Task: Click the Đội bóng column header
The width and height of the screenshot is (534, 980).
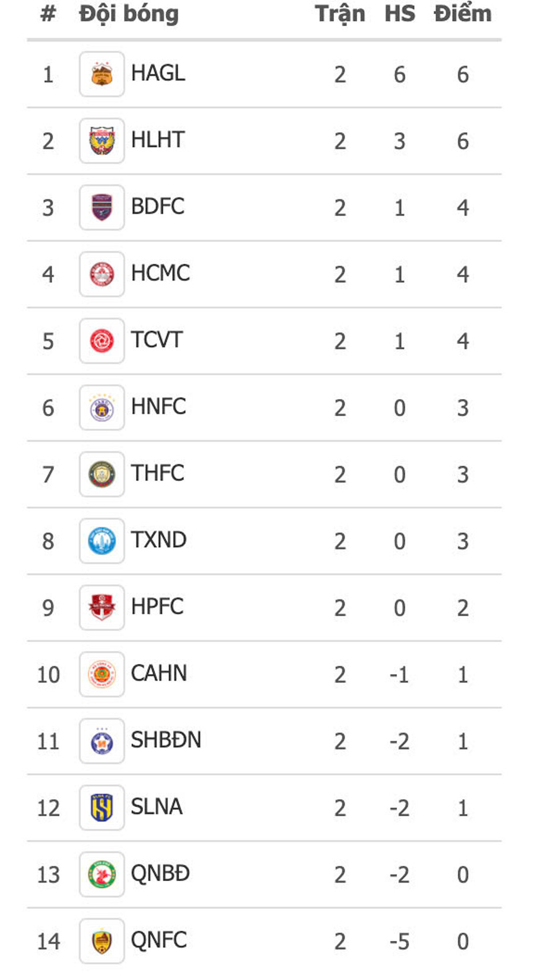Action: (x=129, y=14)
